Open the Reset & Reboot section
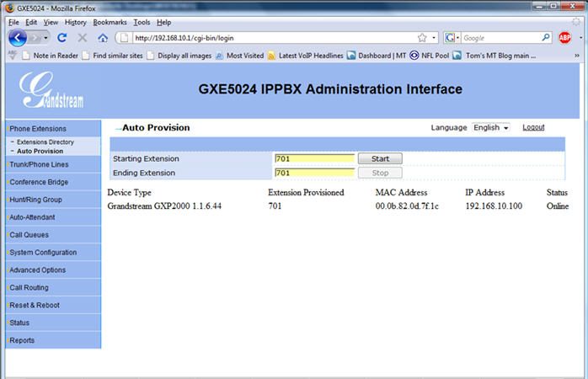This screenshot has height=379, width=588. [35, 305]
